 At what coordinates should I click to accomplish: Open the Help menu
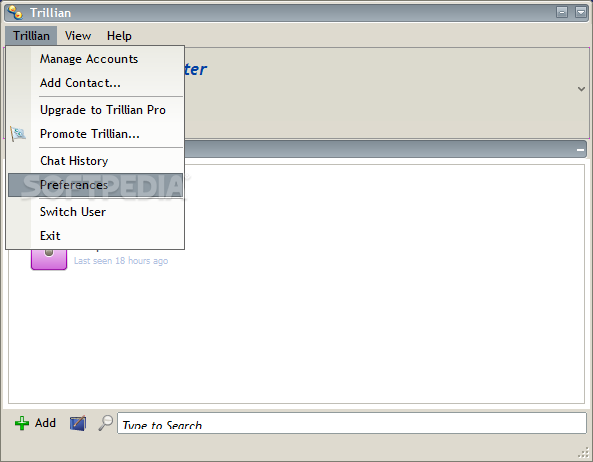tap(119, 36)
